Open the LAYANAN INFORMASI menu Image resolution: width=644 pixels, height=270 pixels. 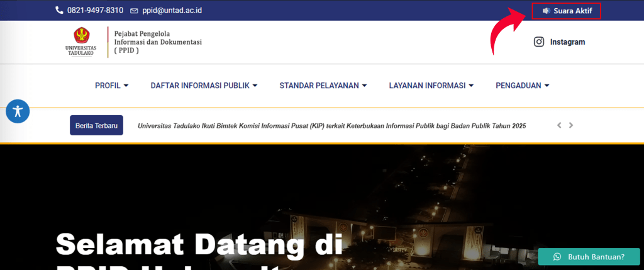pyautogui.click(x=431, y=86)
